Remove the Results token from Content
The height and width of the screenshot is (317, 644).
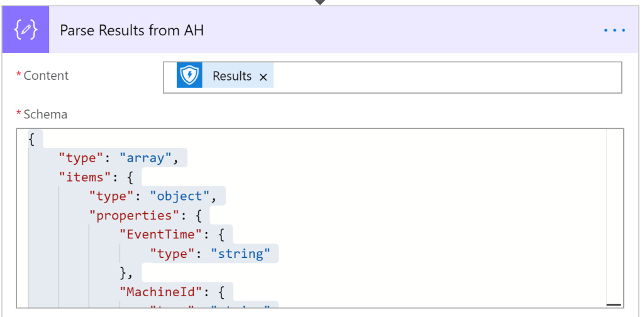click(x=264, y=77)
